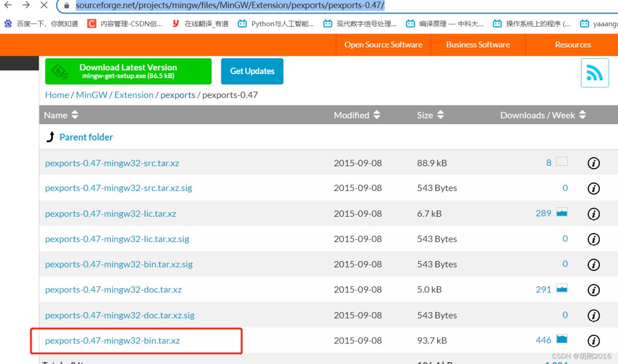Viewport: 618px width, 364px height.
Task: Open the 百度一下 bookmark
Action: (41, 24)
